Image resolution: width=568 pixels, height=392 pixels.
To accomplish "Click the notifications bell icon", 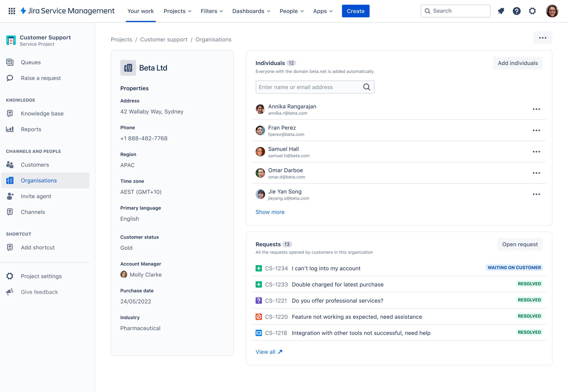I will 501,11.
